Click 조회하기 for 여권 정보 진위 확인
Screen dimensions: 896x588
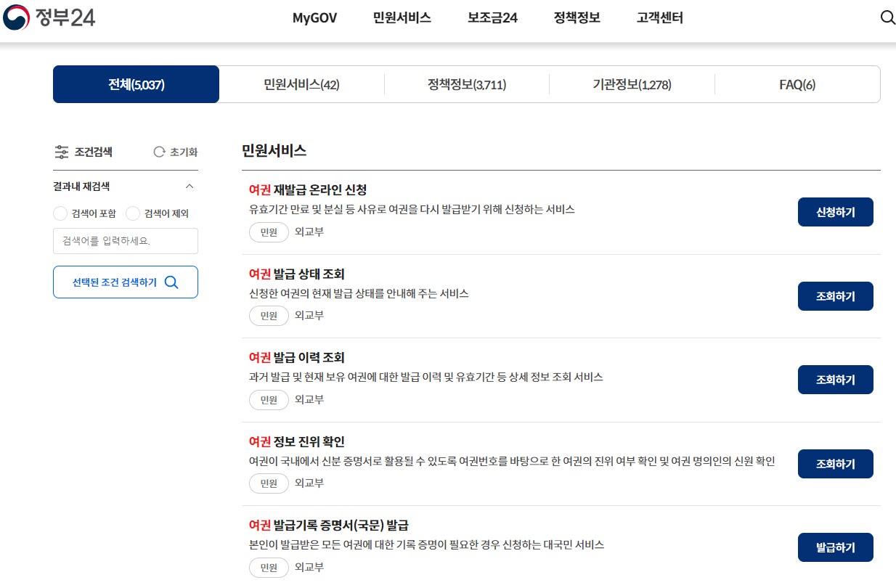tap(836, 464)
